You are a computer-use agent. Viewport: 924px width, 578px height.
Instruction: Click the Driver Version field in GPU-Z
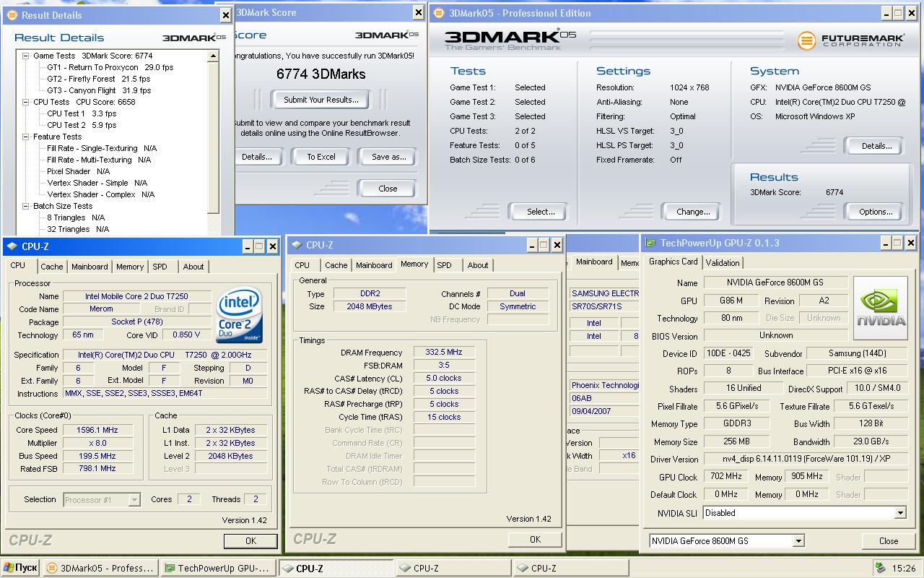tap(805, 459)
